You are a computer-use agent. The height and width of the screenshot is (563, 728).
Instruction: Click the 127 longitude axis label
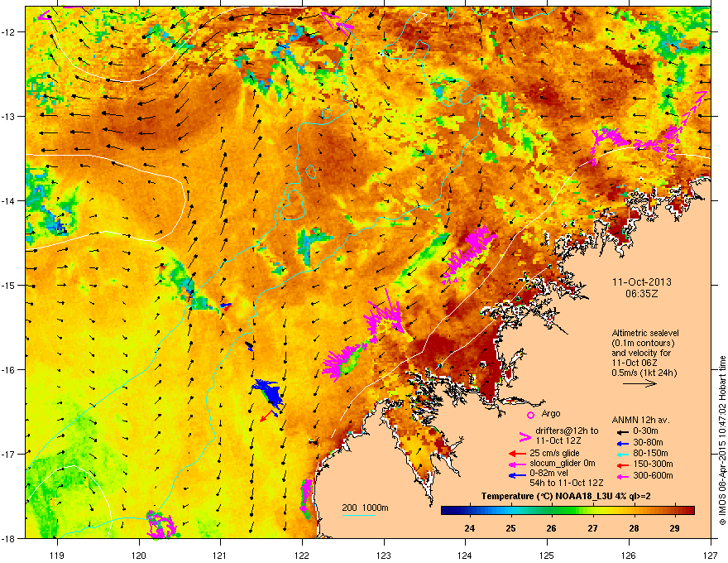tap(711, 555)
